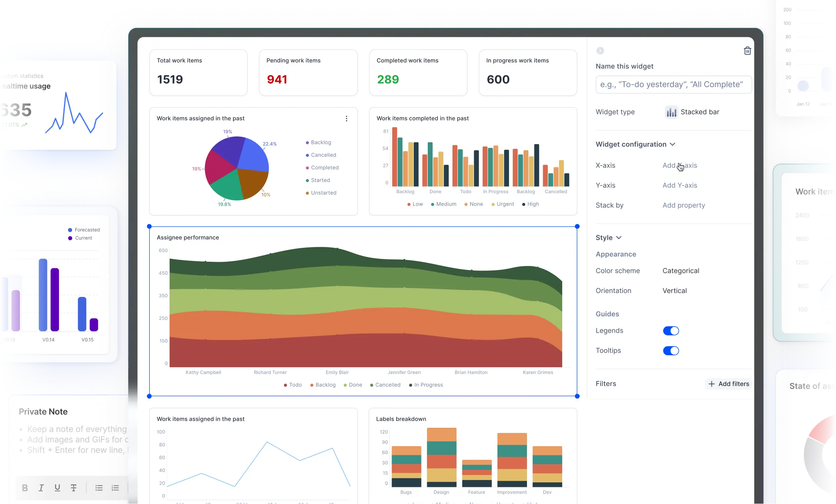836x504 pixels.
Task: Click Add property for Stack by
Action: (x=683, y=205)
